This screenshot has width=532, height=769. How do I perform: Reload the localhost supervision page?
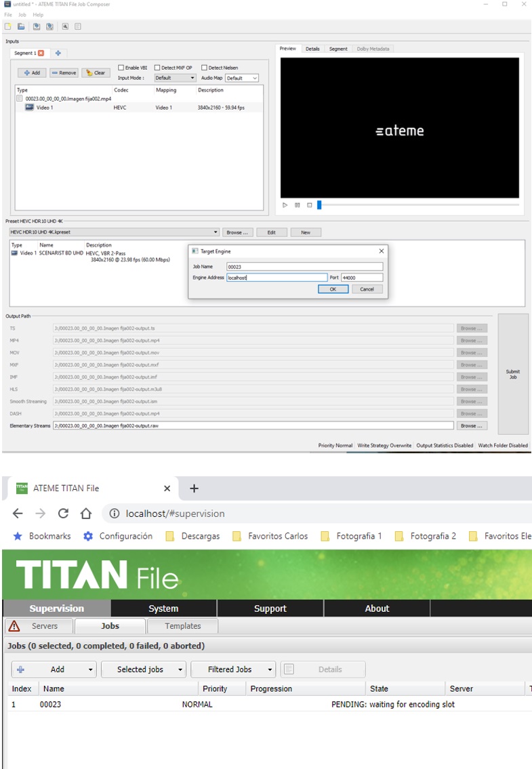pyautogui.click(x=63, y=514)
